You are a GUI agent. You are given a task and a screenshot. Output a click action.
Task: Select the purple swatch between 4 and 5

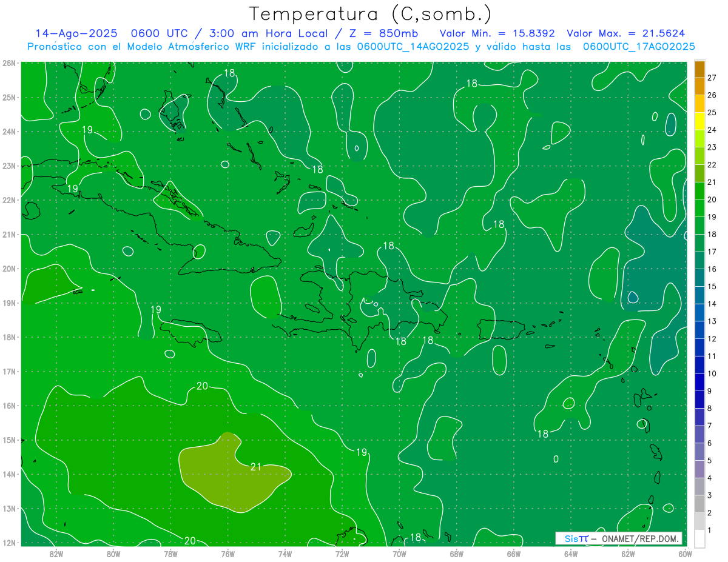(699, 469)
